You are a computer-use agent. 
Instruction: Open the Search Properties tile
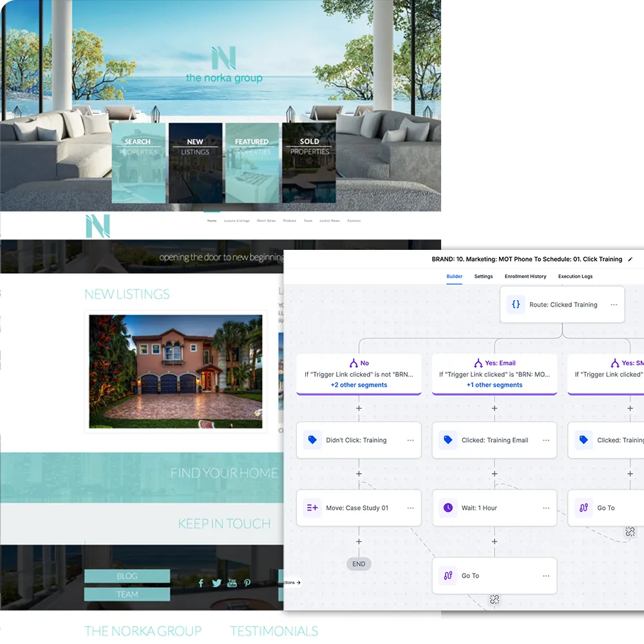pyautogui.click(x=139, y=163)
